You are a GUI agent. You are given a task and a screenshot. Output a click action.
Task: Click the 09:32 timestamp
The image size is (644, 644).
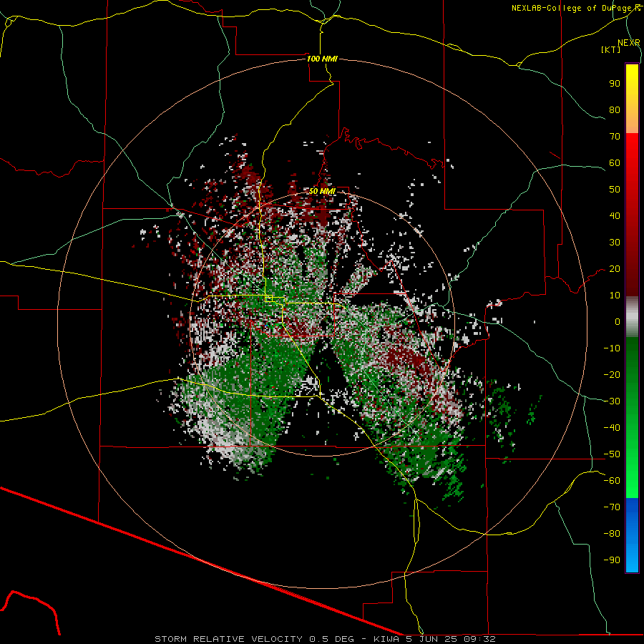479,639
